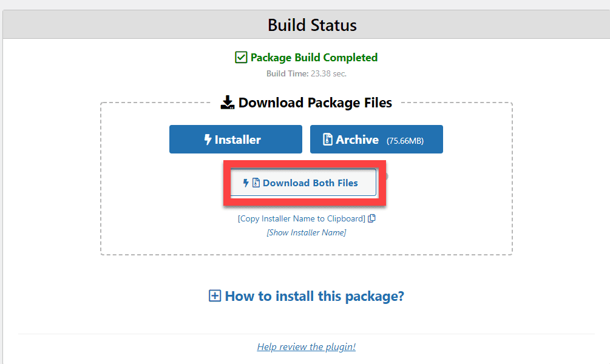Click the Build Status header bar

click(306, 24)
